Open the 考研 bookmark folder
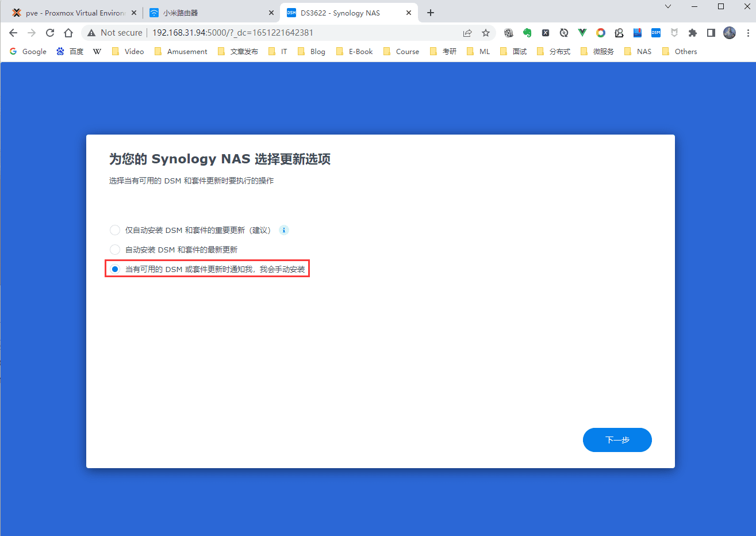Viewport: 756px width, 536px height. 443,52
